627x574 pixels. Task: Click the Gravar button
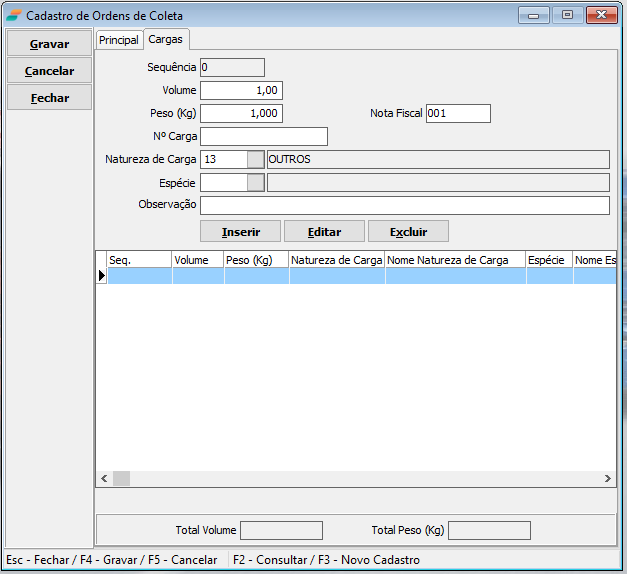pos(49,44)
